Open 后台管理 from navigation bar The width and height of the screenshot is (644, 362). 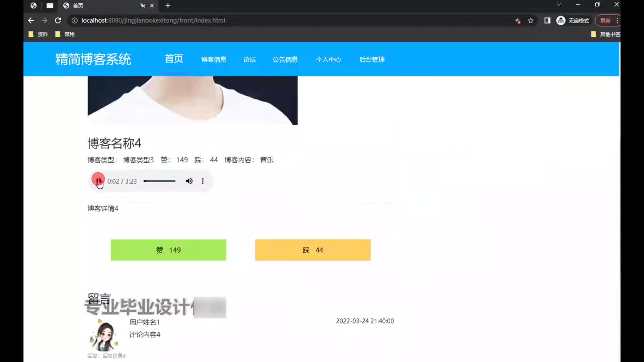[372, 60]
